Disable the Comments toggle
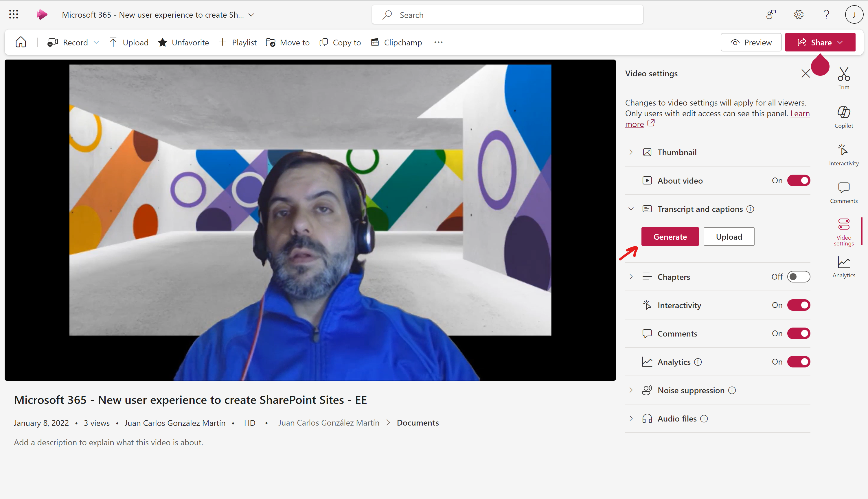The image size is (868, 499). 798,333
